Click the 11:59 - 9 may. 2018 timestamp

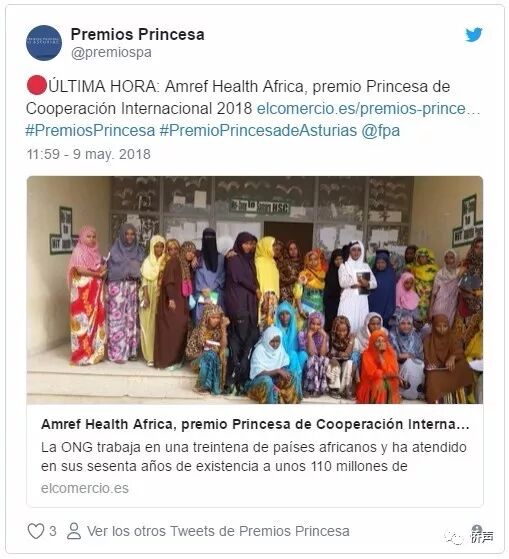click(x=88, y=154)
